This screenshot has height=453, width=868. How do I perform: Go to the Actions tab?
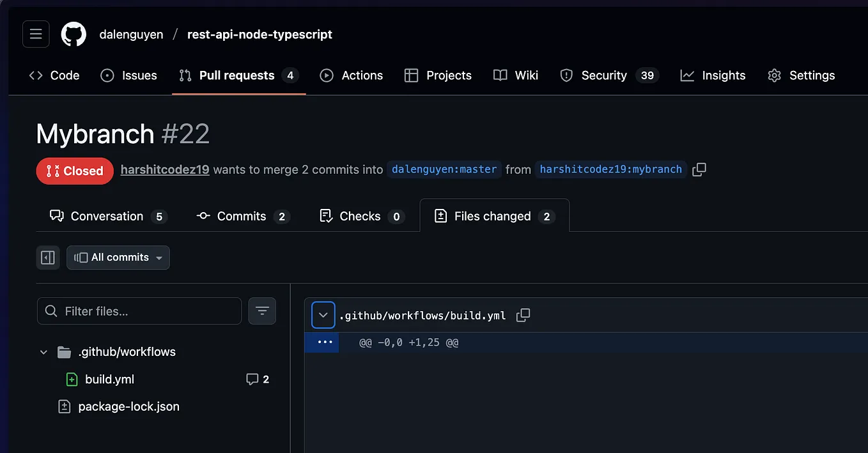coord(351,75)
